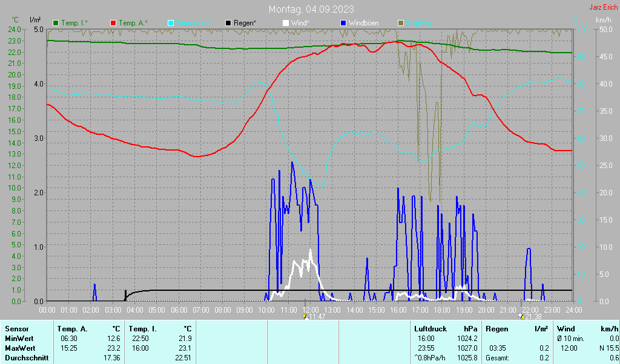Screen dimensions: 620x364
Task: Click the 24:00 time axis label
Action: tap(573, 310)
